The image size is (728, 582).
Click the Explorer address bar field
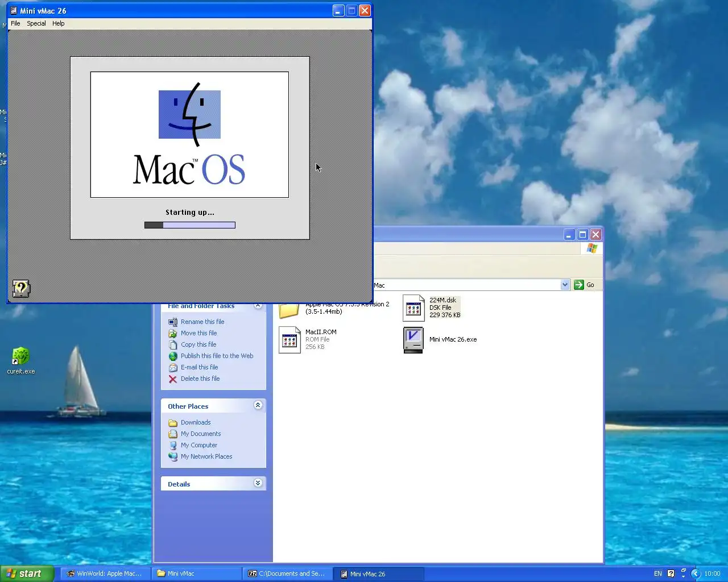click(x=466, y=285)
